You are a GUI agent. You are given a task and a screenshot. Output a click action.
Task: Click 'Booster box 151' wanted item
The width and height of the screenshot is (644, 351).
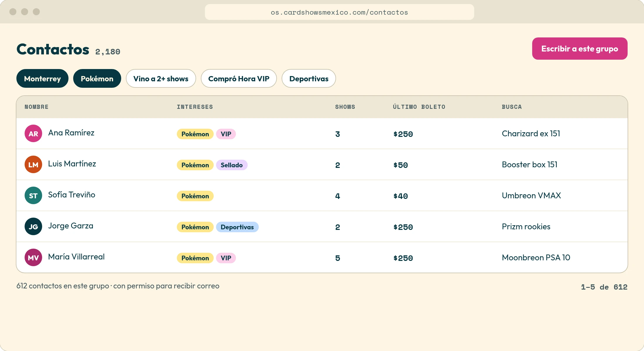(x=530, y=164)
